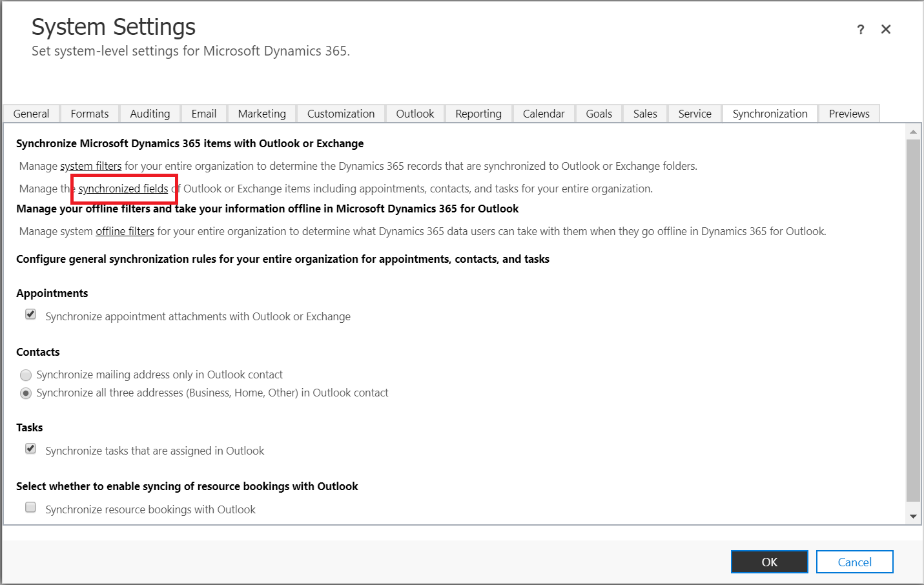
Task: Go to the Service tab
Action: click(695, 114)
